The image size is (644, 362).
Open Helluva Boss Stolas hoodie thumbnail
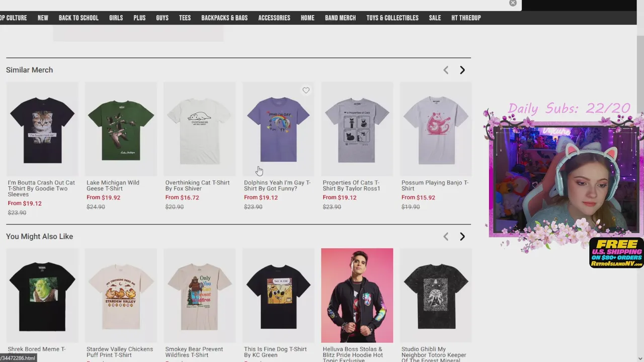[x=357, y=295]
